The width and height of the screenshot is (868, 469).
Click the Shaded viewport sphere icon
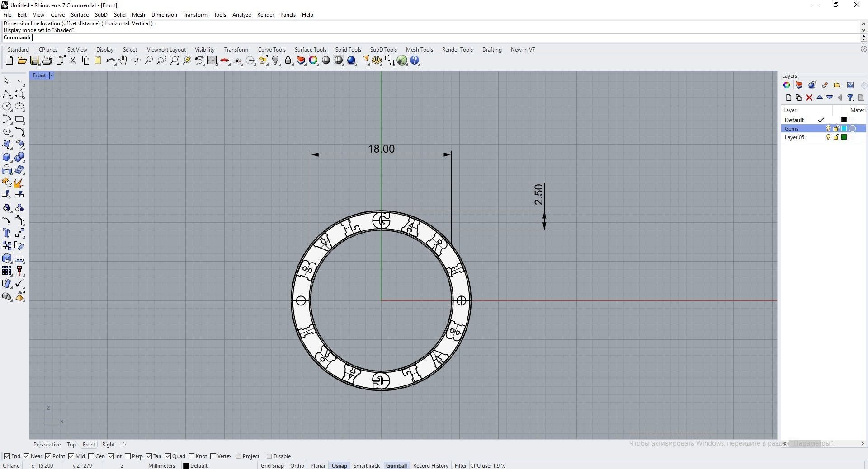click(326, 61)
